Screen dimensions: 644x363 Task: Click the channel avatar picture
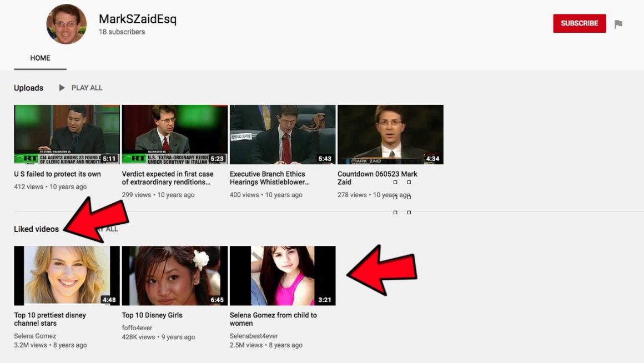coord(67,24)
